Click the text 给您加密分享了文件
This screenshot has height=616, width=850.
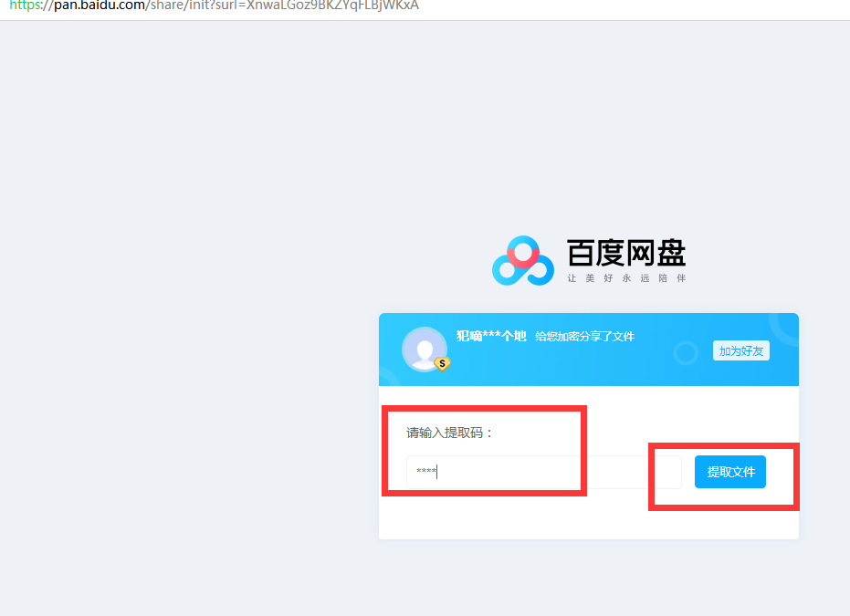coord(584,337)
